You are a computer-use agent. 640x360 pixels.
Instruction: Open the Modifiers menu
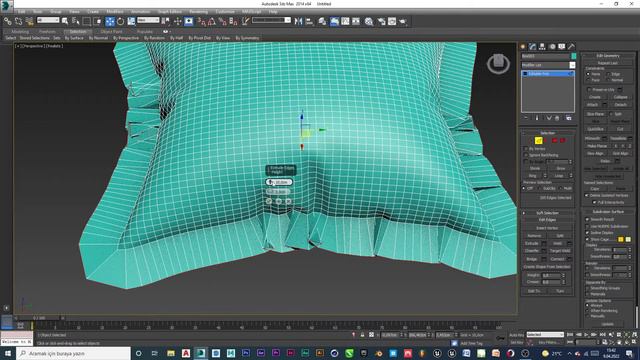click(115, 12)
